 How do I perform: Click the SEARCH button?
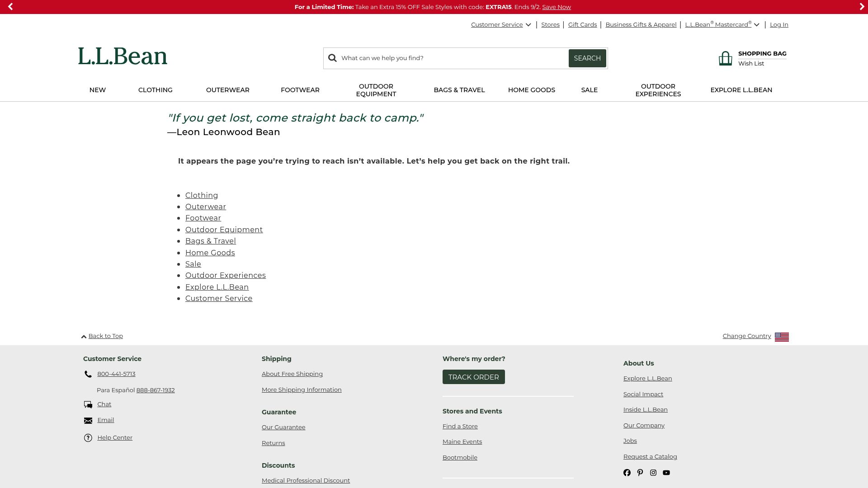(587, 58)
